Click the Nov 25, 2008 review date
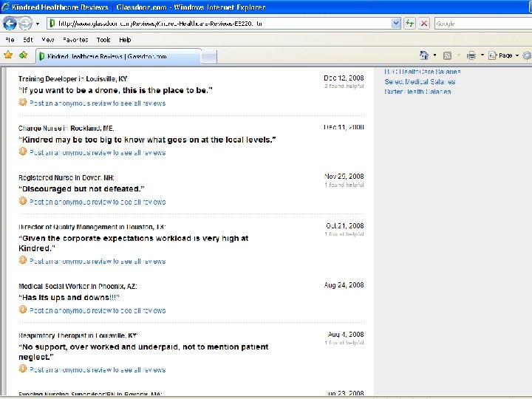Image resolution: width=532 pixels, height=399 pixels. tap(344, 177)
